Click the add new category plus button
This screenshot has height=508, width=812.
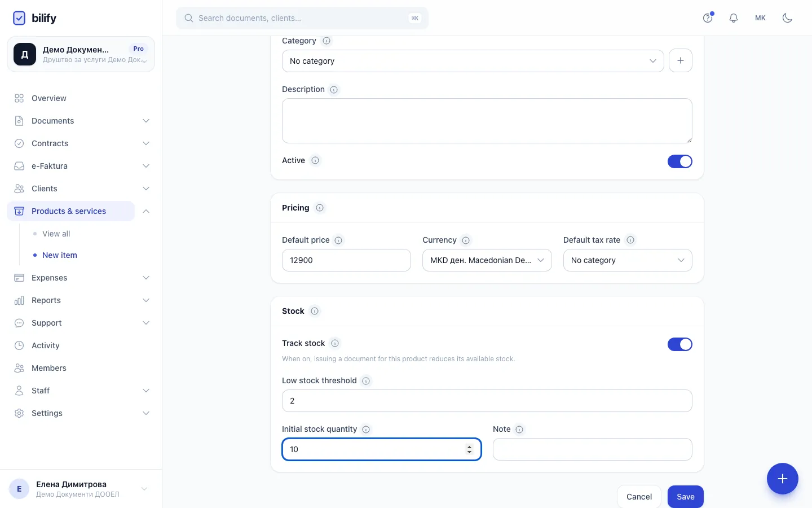[681, 60]
